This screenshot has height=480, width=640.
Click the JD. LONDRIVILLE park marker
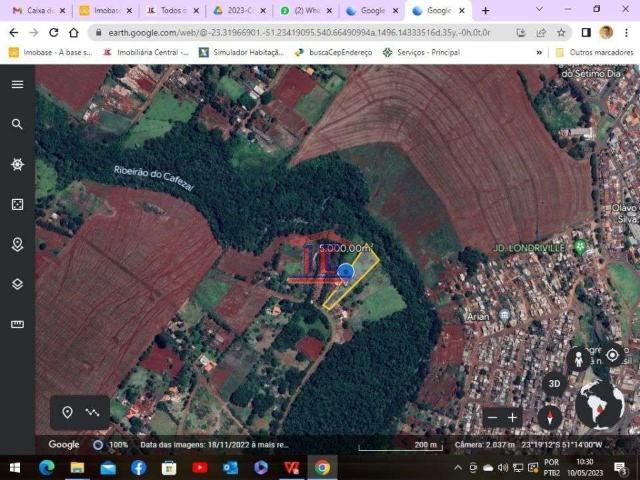(x=580, y=247)
